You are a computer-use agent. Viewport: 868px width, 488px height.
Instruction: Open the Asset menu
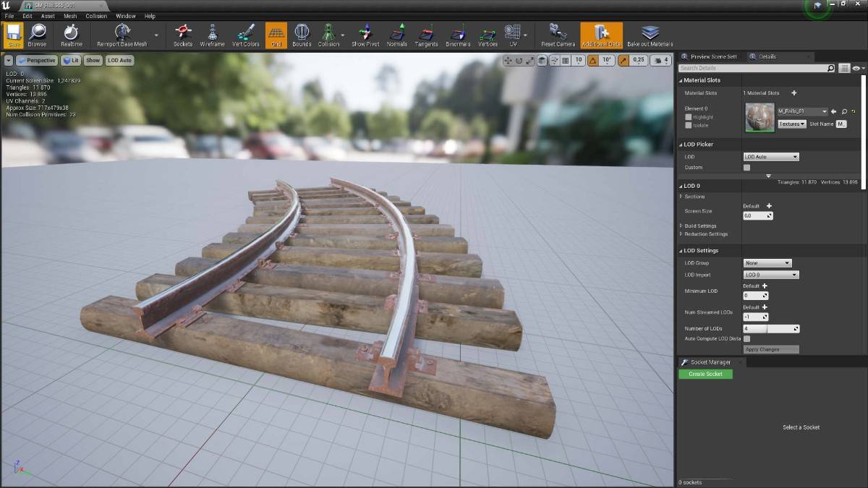[48, 16]
